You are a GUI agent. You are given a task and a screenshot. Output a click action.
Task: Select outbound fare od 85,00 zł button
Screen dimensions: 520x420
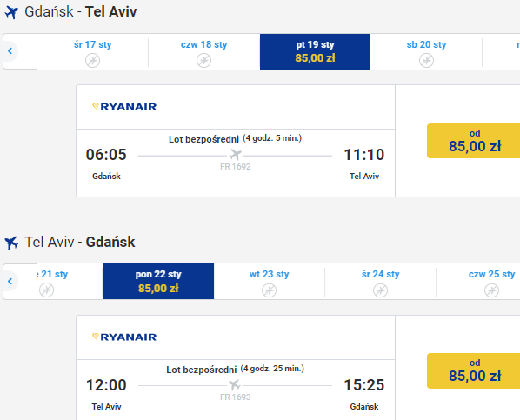pyautogui.click(x=474, y=141)
